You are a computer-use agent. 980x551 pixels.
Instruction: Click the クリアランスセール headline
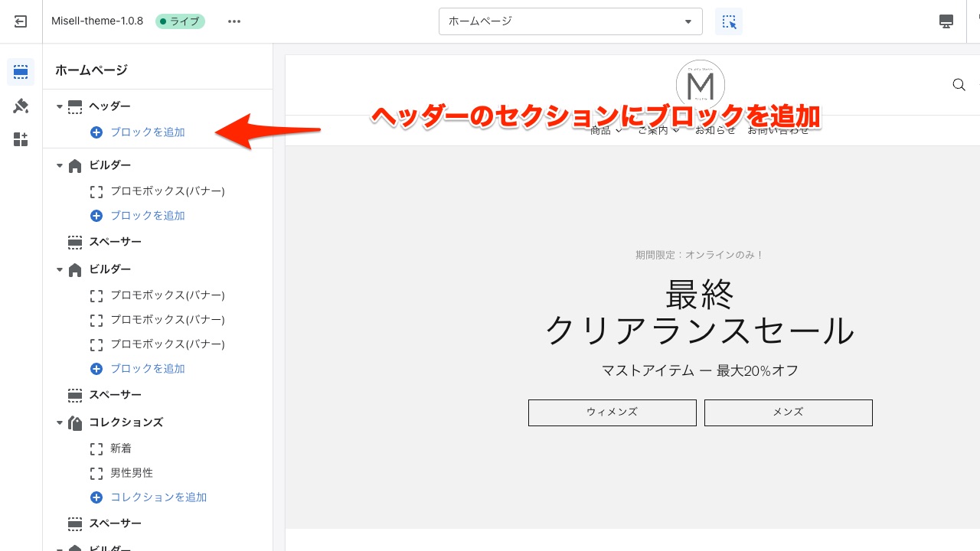[700, 331]
